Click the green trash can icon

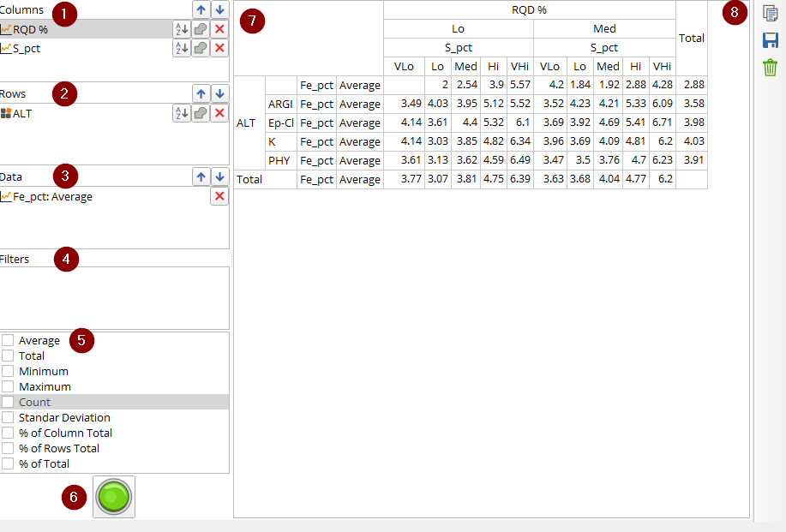(770, 67)
